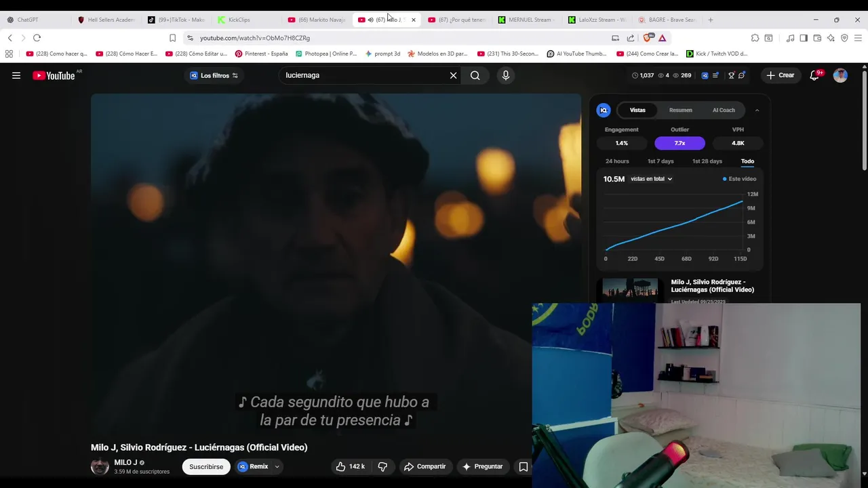Image resolution: width=868 pixels, height=488 pixels.
Task: Open the Brave Wallet icon
Action: coord(817,38)
